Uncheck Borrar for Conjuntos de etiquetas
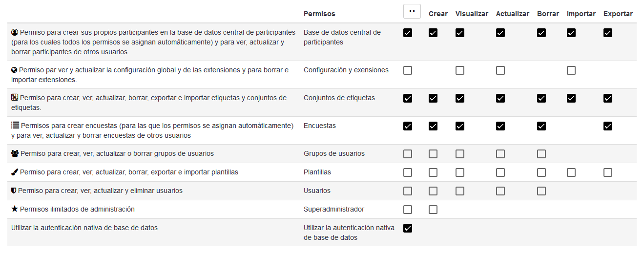644x256 pixels. coord(541,98)
